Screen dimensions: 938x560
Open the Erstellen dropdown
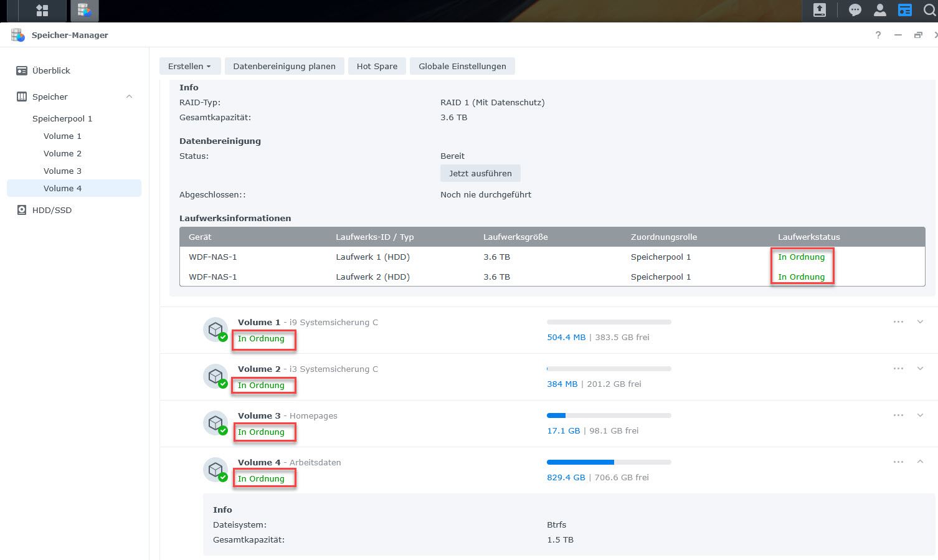coord(189,67)
